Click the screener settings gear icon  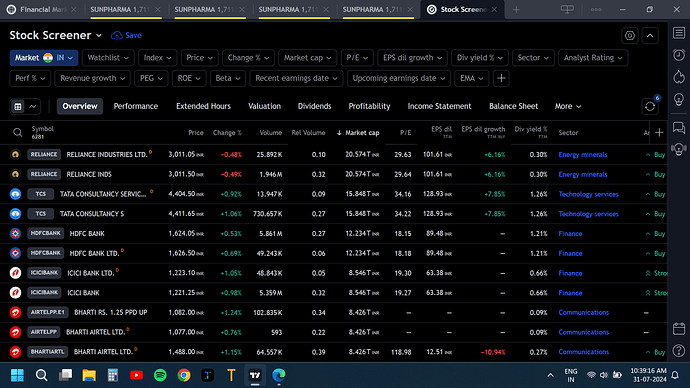coord(630,36)
